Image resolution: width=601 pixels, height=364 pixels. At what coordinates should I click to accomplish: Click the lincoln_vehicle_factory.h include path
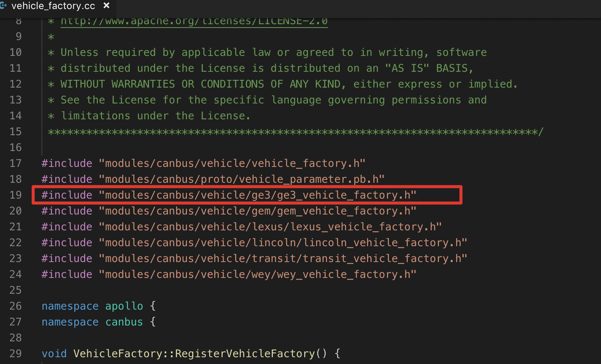click(283, 243)
